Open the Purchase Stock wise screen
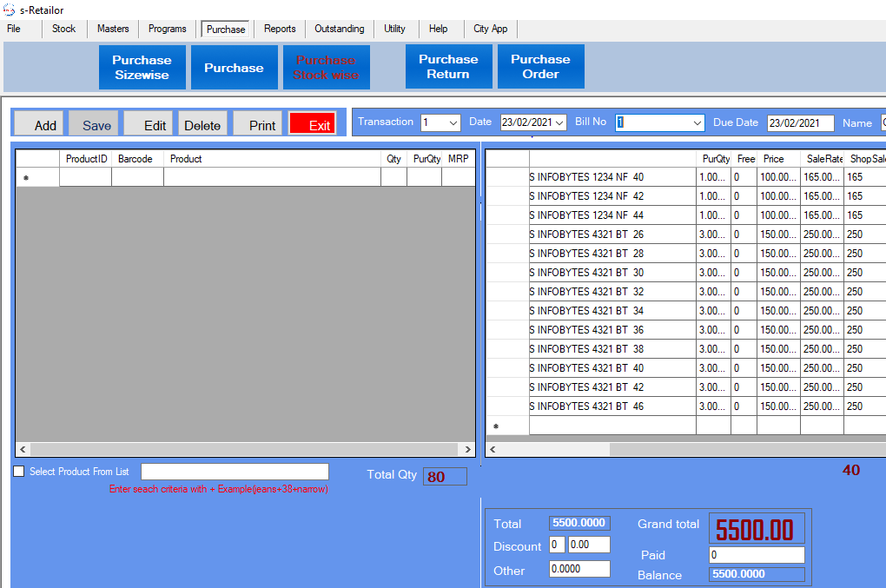Image resolution: width=886 pixels, height=588 pixels. coord(326,67)
